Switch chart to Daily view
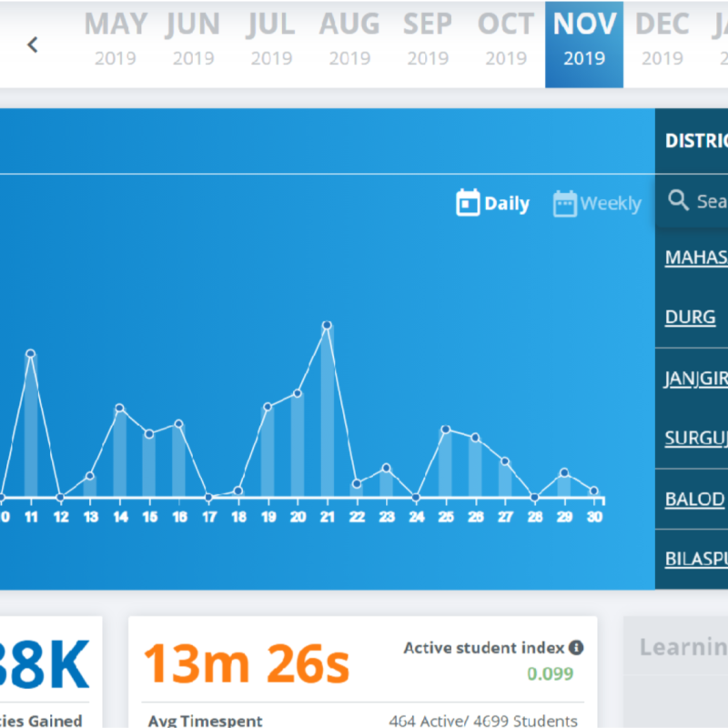Viewport: 728px width, 728px height. [x=506, y=204]
